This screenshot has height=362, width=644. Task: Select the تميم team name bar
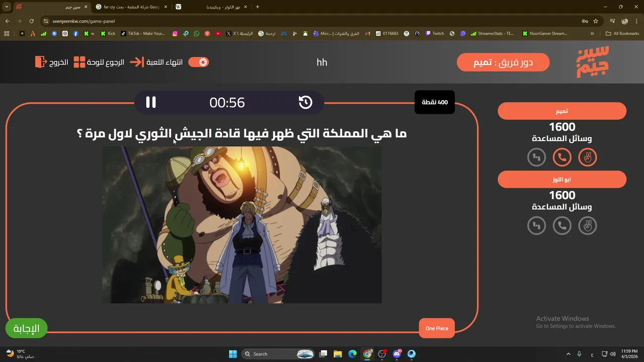(562, 111)
